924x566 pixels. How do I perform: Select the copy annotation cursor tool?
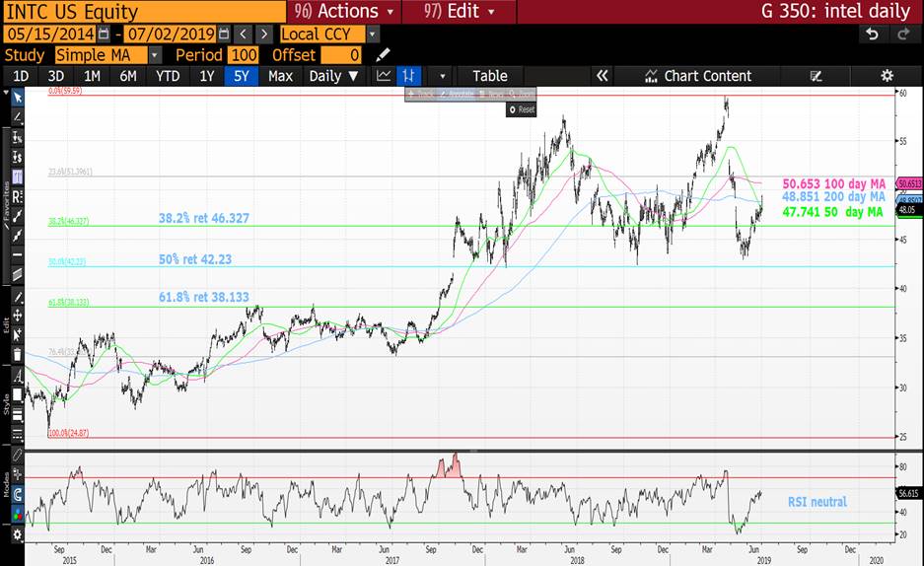(18, 335)
